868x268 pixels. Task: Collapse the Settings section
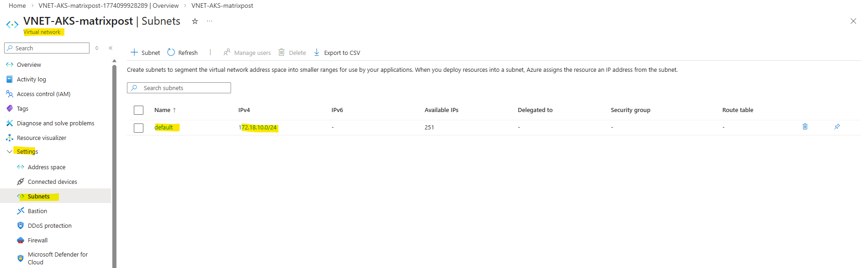coord(10,151)
